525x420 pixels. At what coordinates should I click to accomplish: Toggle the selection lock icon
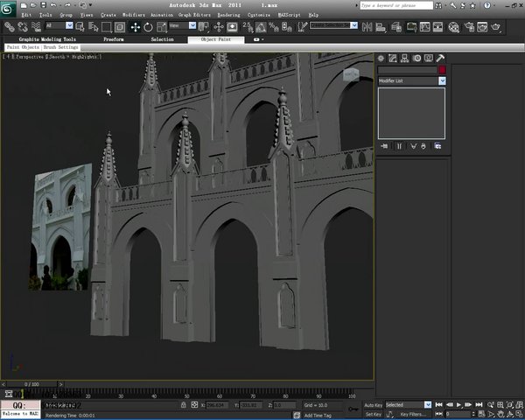coord(184,405)
